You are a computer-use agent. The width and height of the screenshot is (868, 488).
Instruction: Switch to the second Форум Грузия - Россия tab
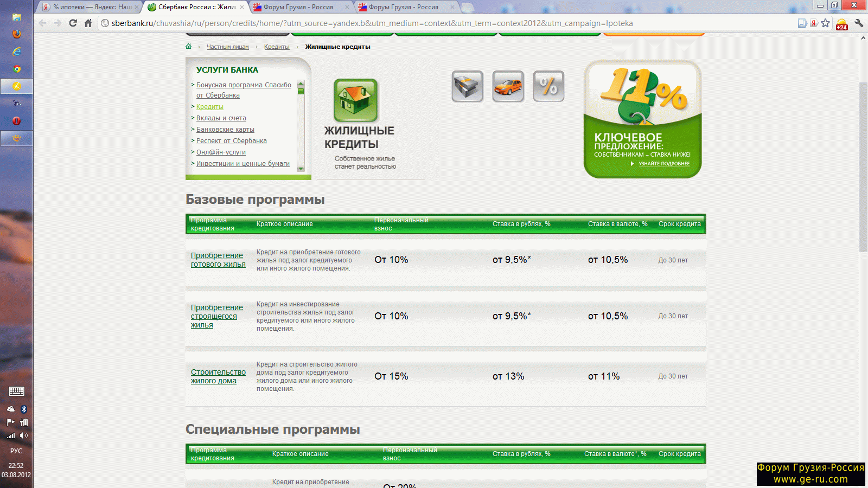pyautogui.click(x=406, y=7)
